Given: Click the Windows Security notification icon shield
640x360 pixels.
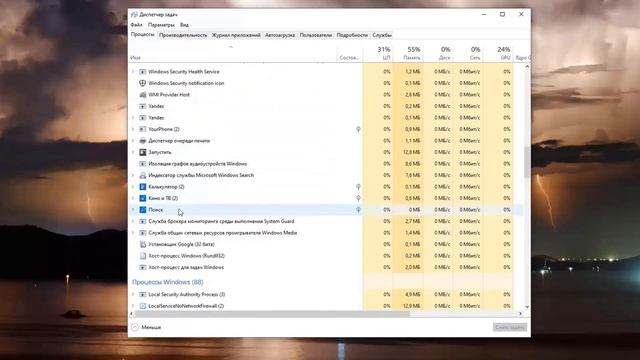Looking at the screenshot, I should click(x=142, y=83).
